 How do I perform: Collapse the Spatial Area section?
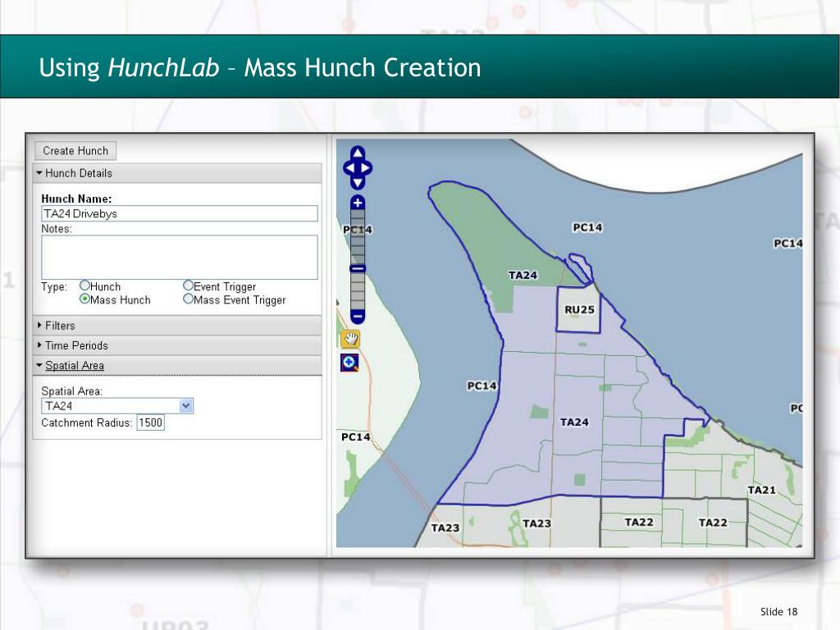click(177, 365)
